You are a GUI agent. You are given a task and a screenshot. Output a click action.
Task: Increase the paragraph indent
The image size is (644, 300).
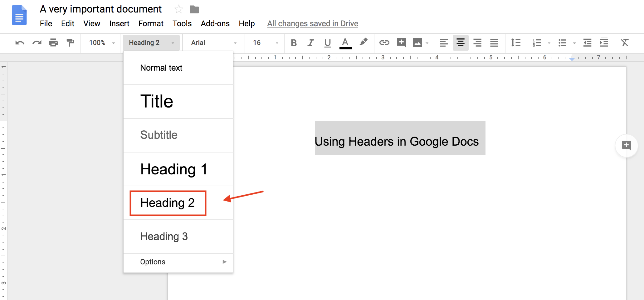[x=604, y=42]
